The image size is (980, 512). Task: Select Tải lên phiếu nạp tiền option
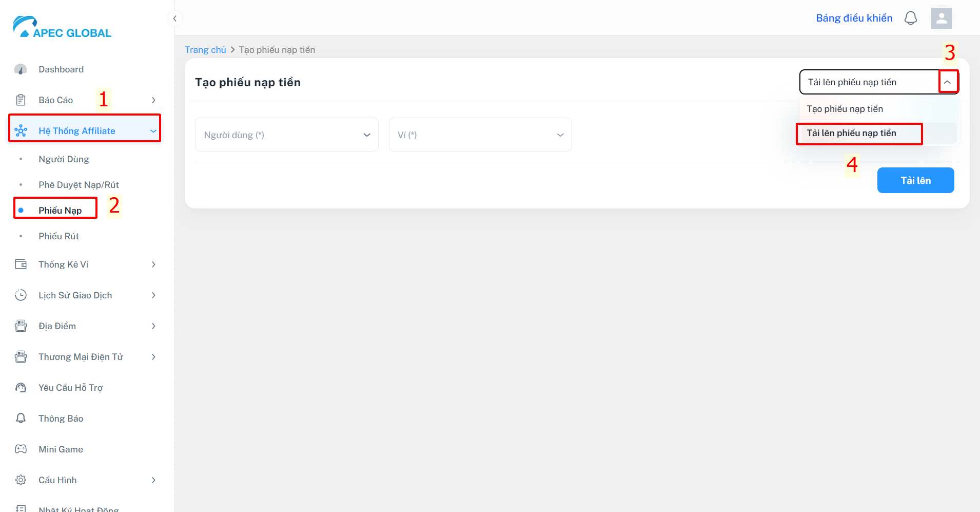click(851, 134)
